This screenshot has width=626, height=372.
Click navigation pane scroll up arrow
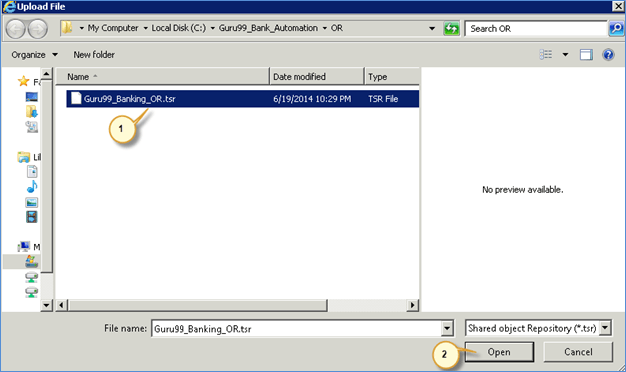tap(46, 74)
